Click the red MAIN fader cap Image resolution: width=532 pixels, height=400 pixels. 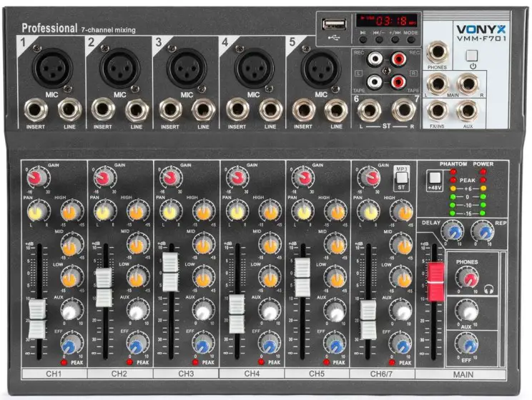(x=436, y=282)
